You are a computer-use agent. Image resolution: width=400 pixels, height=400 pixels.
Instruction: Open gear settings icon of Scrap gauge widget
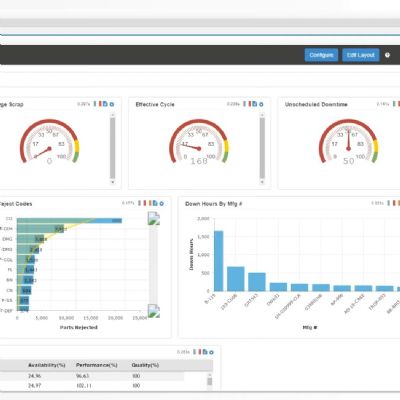[x=112, y=104]
